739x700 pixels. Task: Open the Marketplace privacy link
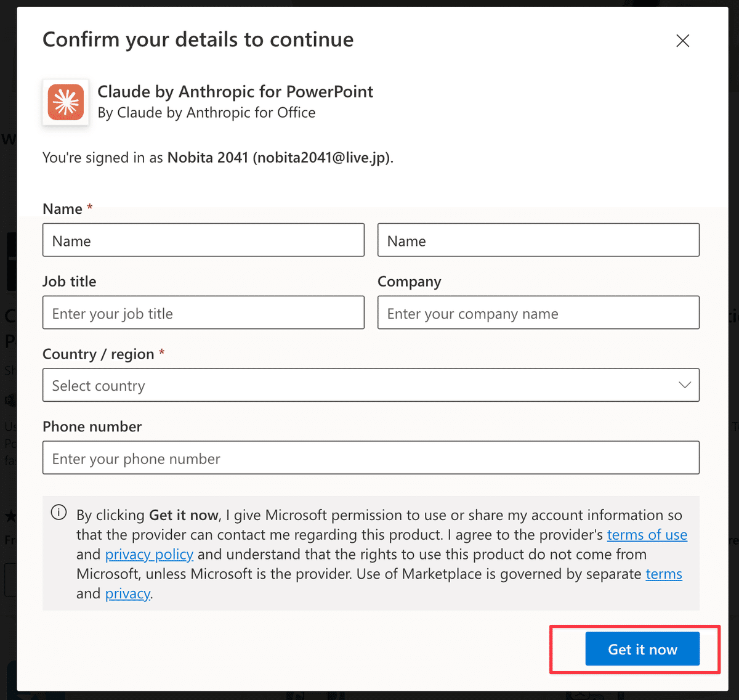point(127,594)
